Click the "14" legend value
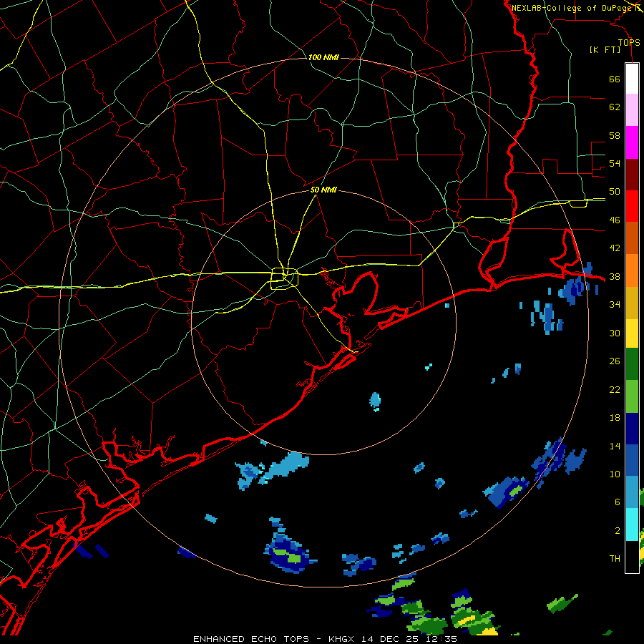This screenshot has width=644, height=644. click(x=615, y=446)
